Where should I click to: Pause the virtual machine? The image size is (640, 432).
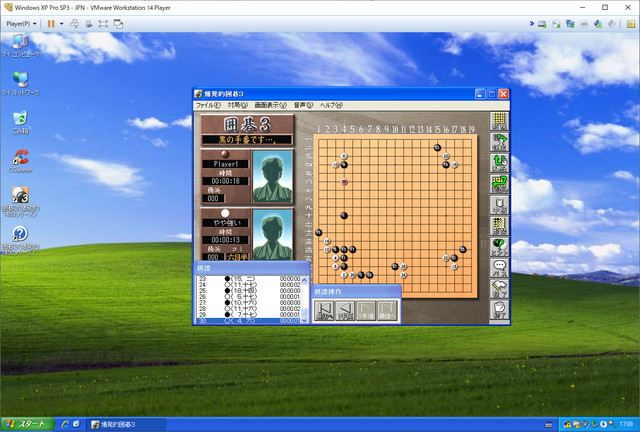pyautogui.click(x=51, y=24)
